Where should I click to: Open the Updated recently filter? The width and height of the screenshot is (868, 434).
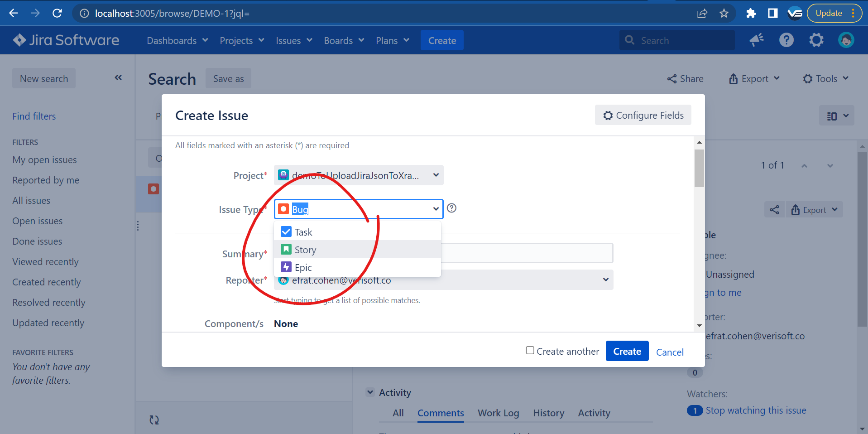pos(48,323)
